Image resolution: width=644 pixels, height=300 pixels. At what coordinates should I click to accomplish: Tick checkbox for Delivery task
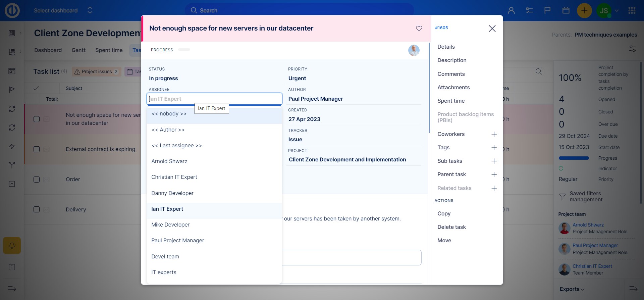pos(37,209)
